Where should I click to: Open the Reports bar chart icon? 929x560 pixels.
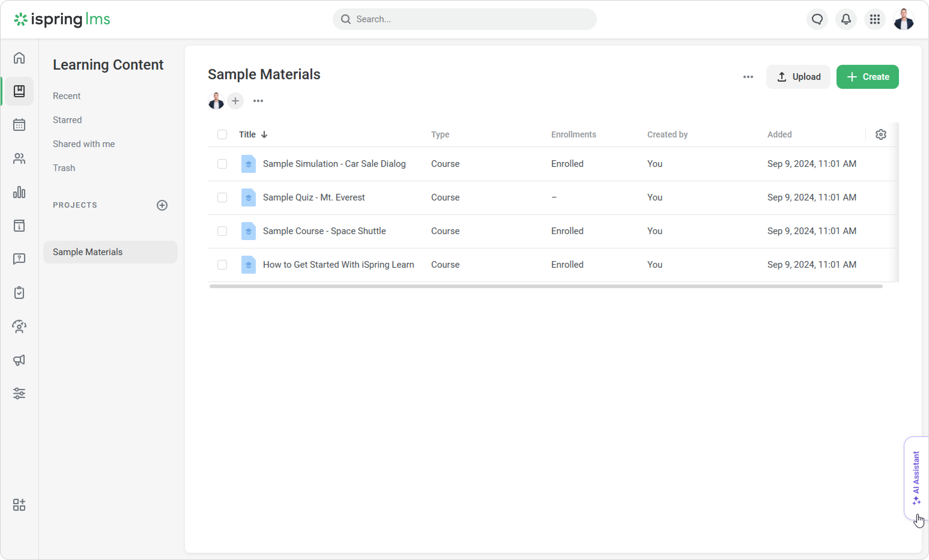coord(19,192)
